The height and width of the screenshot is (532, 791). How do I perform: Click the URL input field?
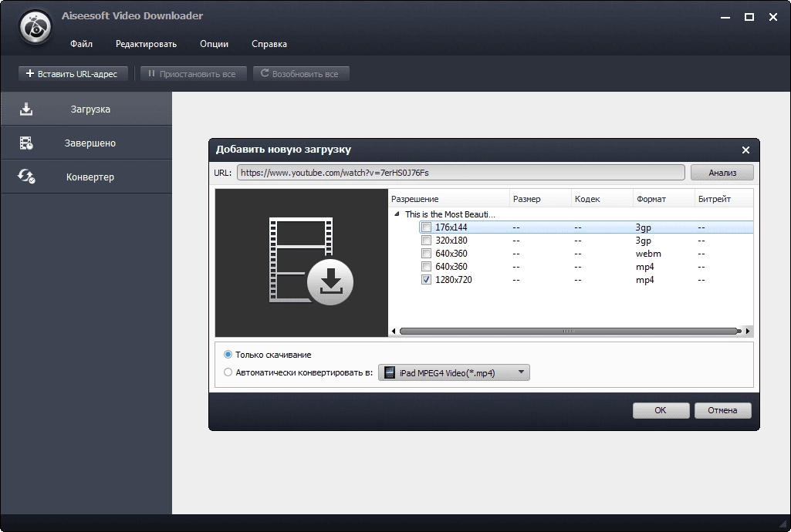[x=461, y=172]
